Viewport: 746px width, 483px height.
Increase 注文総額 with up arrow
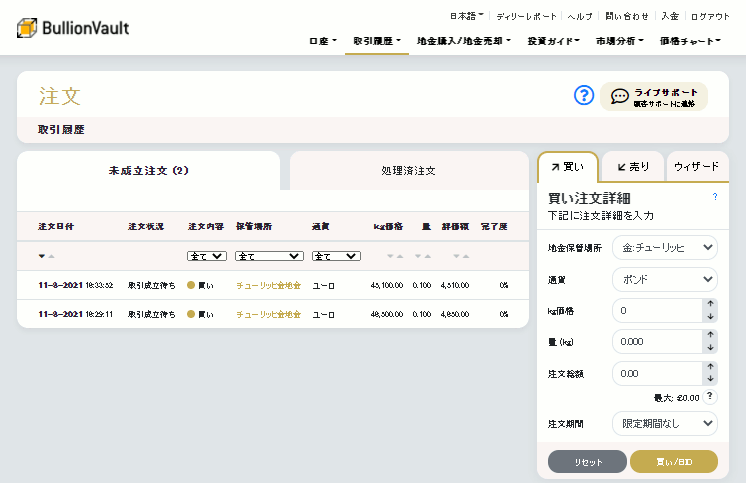710,366
